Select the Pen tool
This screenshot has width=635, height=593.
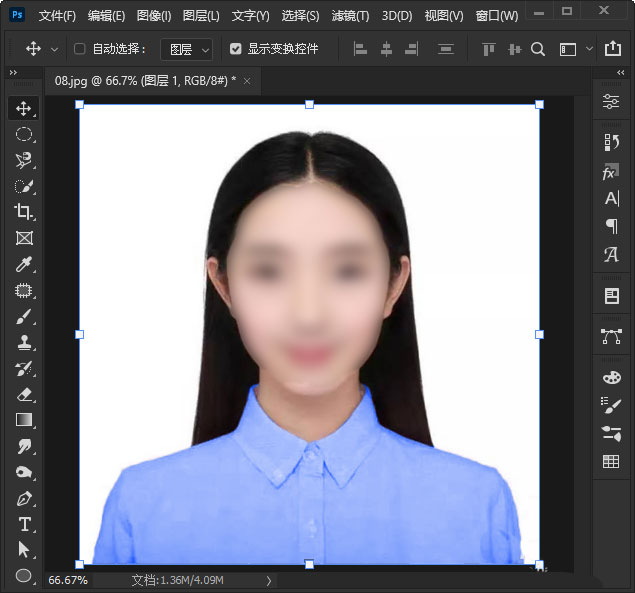pos(23,498)
